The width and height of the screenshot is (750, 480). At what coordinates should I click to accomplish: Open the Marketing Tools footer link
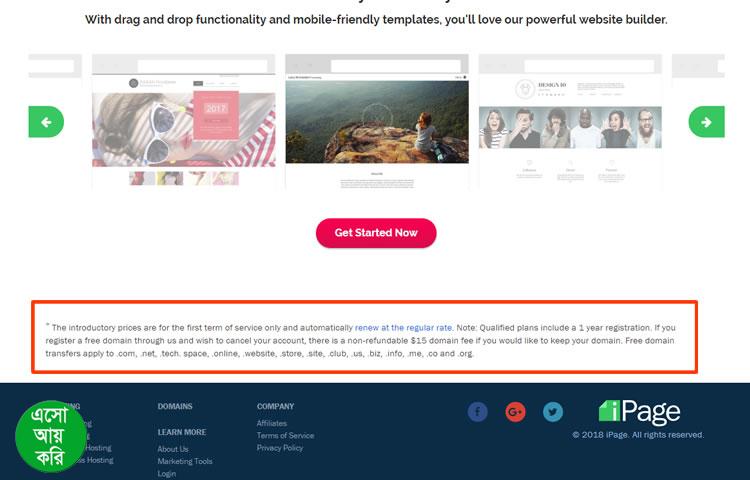point(185,461)
